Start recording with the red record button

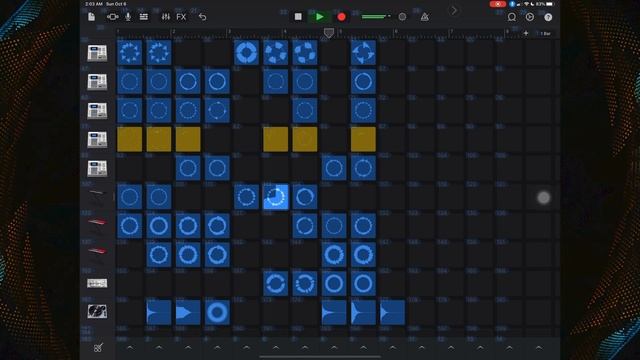point(342,17)
